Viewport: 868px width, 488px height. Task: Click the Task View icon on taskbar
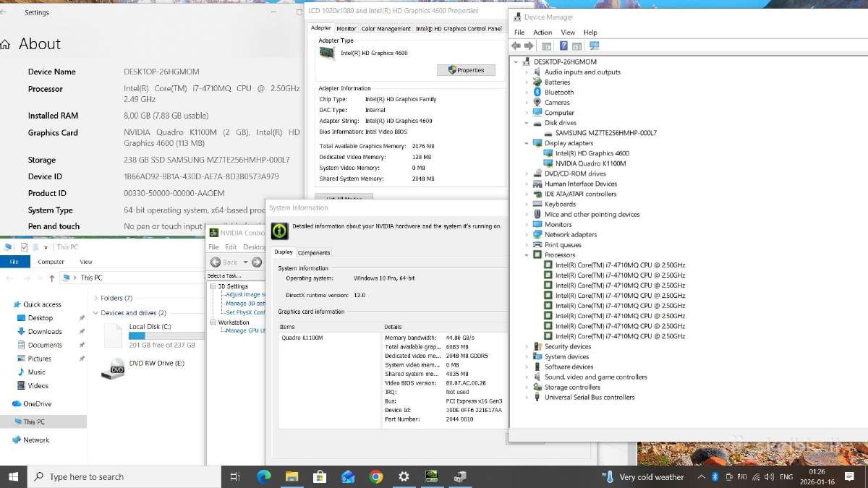(234, 476)
